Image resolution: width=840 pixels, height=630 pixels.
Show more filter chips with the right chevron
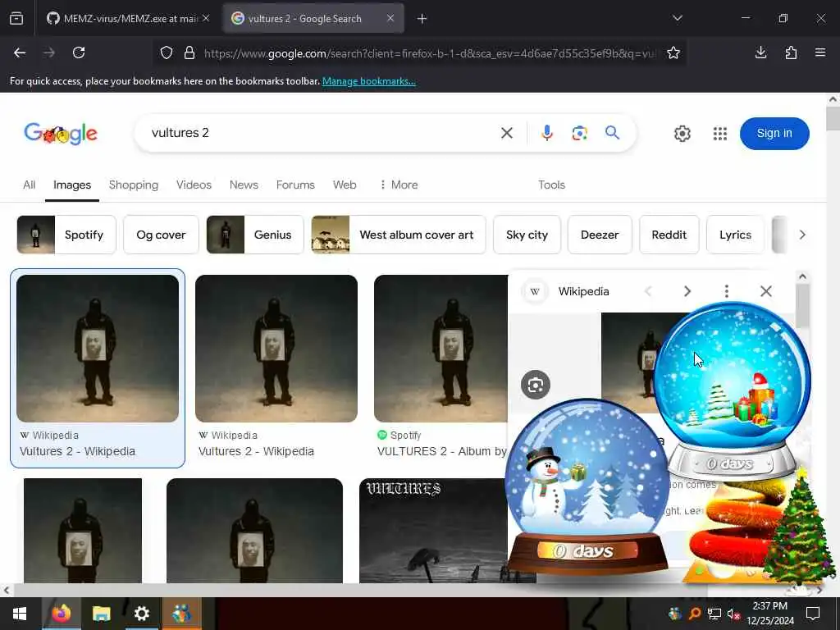(x=802, y=235)
